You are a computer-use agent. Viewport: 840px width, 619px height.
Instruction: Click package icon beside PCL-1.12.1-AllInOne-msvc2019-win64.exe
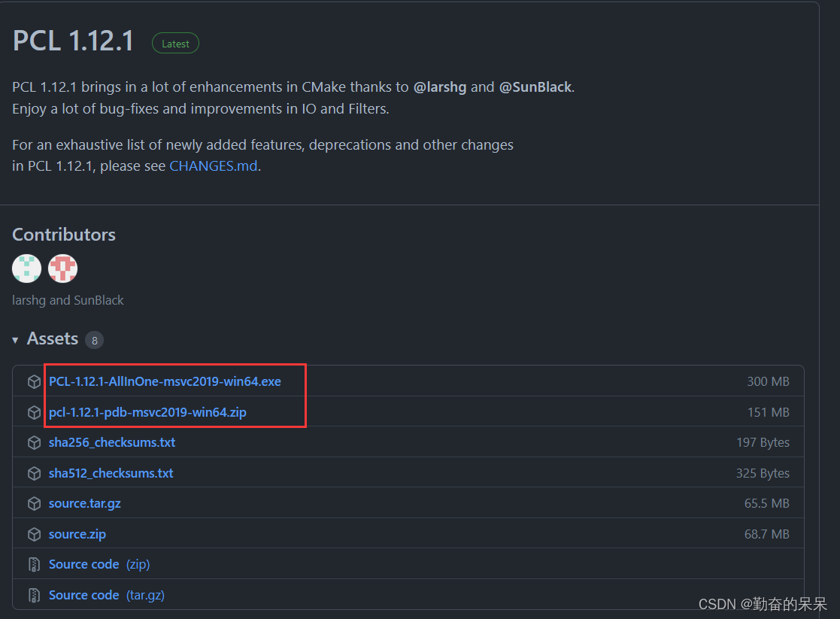point(35,381)
